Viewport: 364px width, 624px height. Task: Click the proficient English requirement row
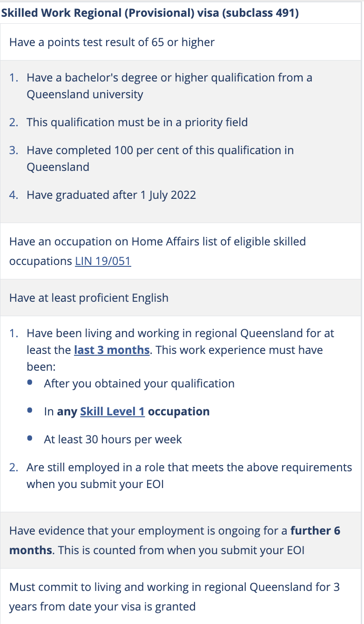point(89,298)
